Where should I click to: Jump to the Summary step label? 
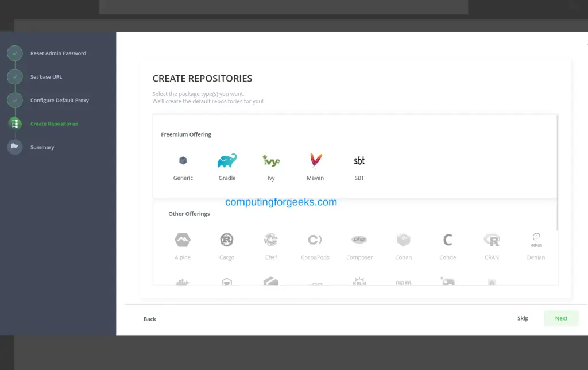[x=42, y=148]
